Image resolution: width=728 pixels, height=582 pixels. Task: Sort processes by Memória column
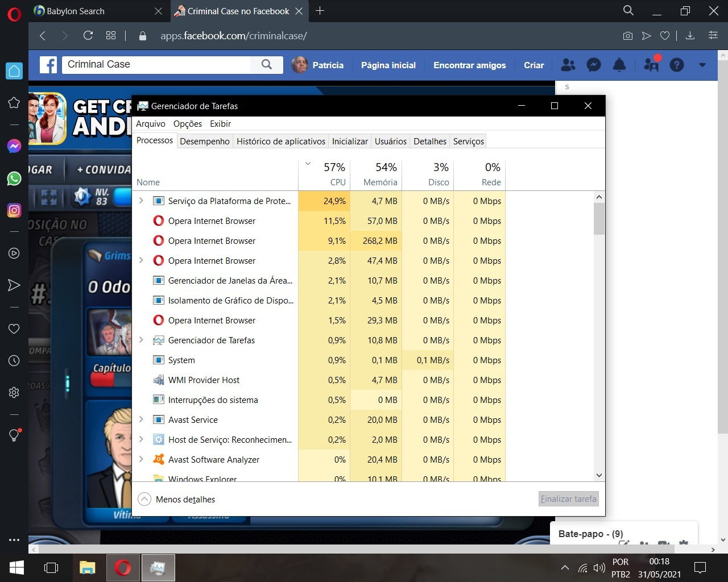click(376, 174)
